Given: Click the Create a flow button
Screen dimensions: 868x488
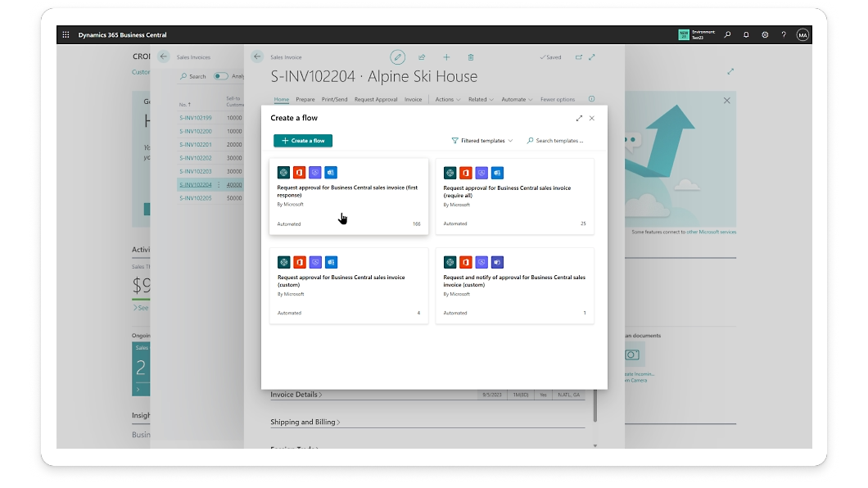Looking at the screenshot, I should tap(303, 141).
